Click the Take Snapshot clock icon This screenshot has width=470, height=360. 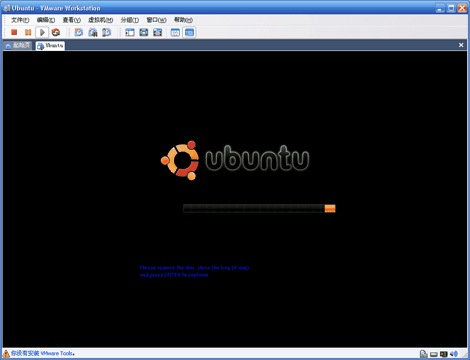pyautogui.click(x=79, y=32)
